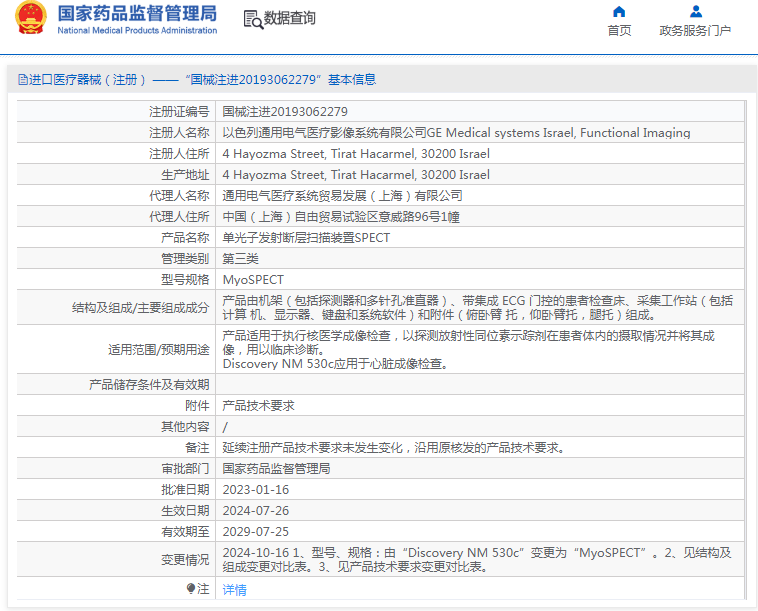Click the document icon before 进口医疗器械
Image resolution: width=758 pixels, height=611 pixels.
click(23, 79)
